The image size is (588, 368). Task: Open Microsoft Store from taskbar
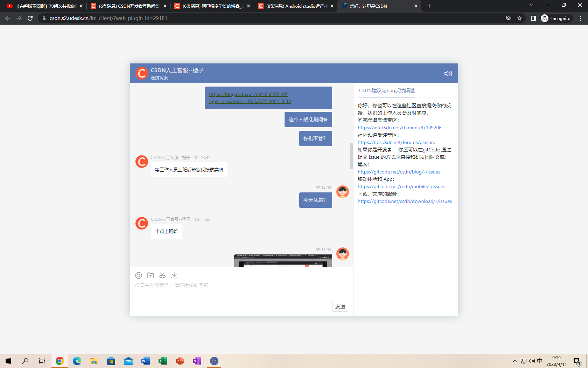pos(111,361)
